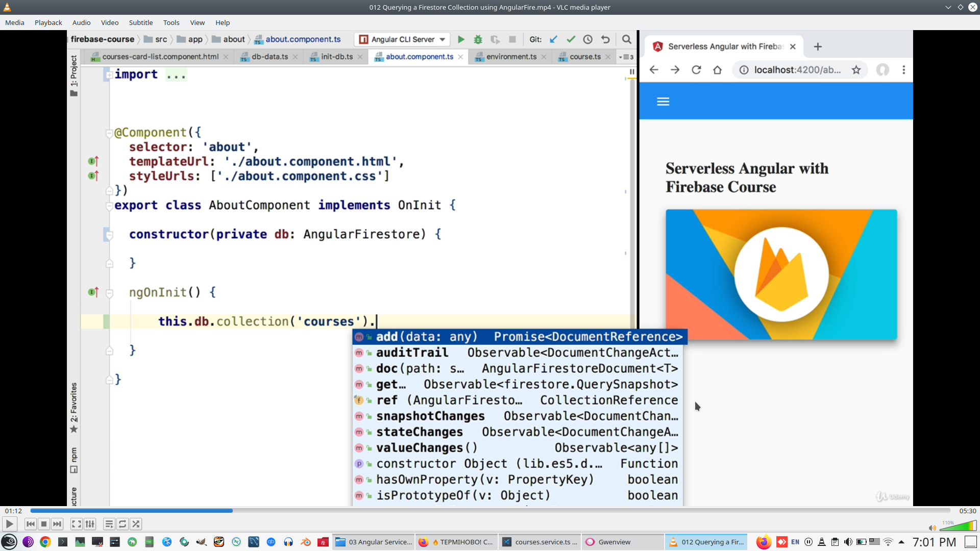Show extended settings equalizer icon
This screenshot has width=980, height=551.
(90, 524)
